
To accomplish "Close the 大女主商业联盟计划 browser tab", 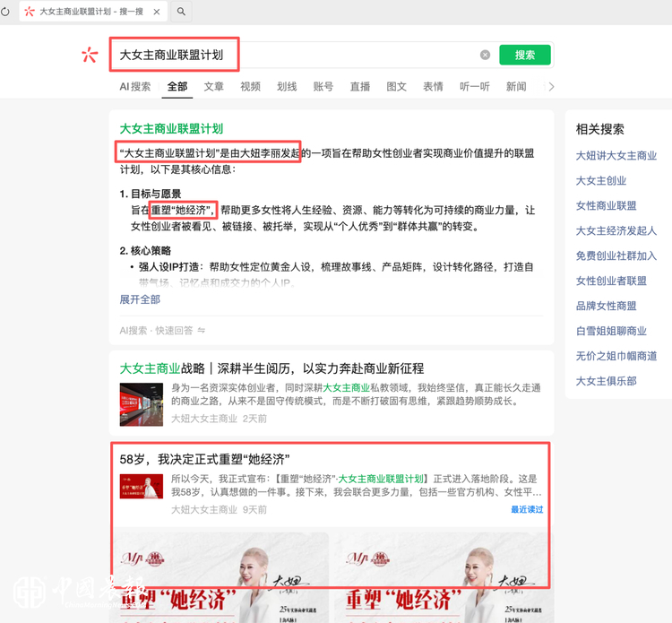I will [x=157, y=12].
